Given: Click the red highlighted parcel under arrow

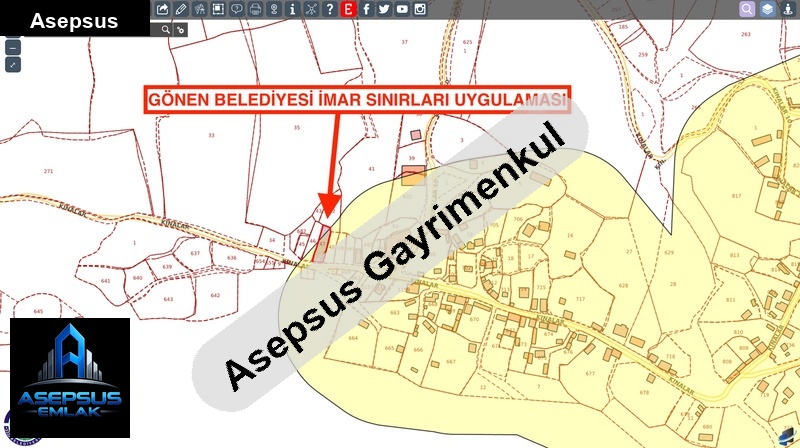Looking at the screenshot, I should [321, 244].
